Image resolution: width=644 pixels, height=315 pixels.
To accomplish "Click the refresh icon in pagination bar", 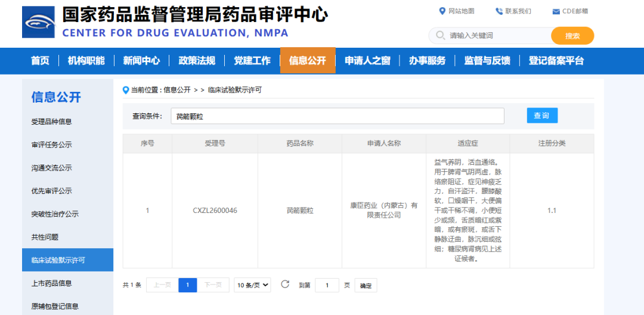I will 285,284.
